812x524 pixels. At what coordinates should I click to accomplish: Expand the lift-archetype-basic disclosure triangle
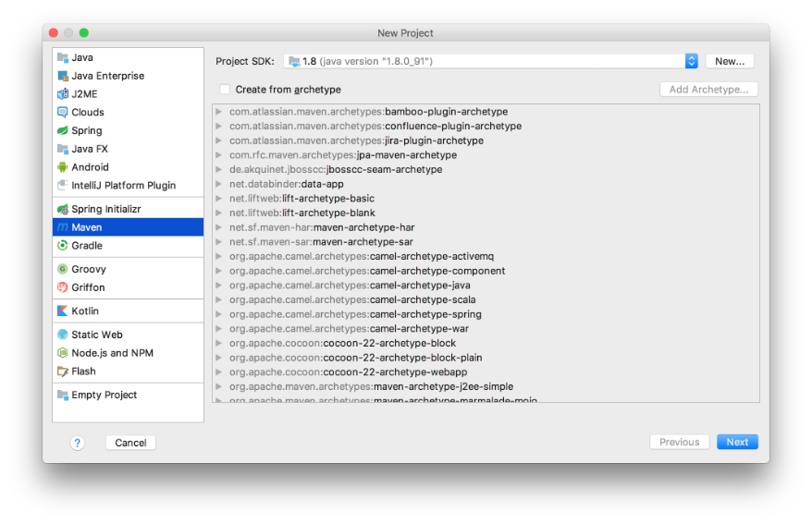[x=219, y=199]
